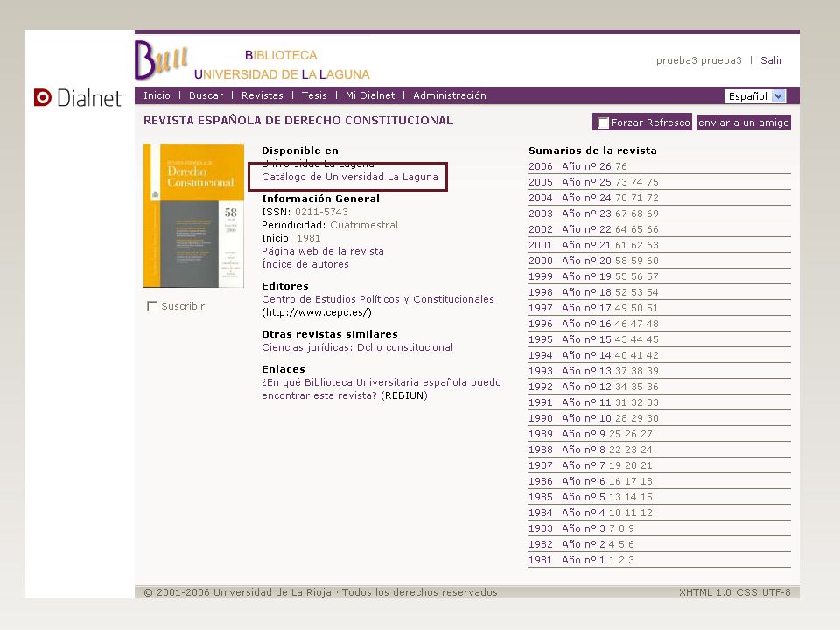Open issue 10 of year 1984
Image resolution: width=840 pixels, height=630 pixels.
615,514
